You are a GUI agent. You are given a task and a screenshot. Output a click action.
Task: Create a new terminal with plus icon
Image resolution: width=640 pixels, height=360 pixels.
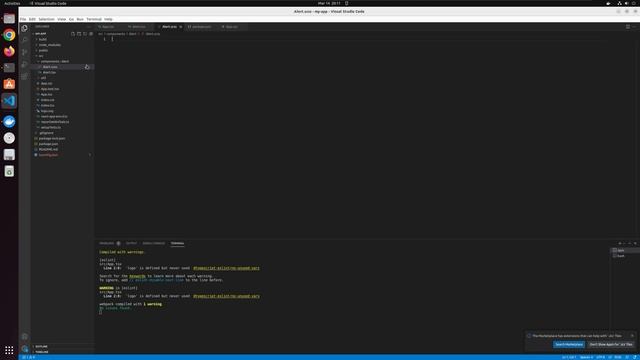(x=620, y=243)
